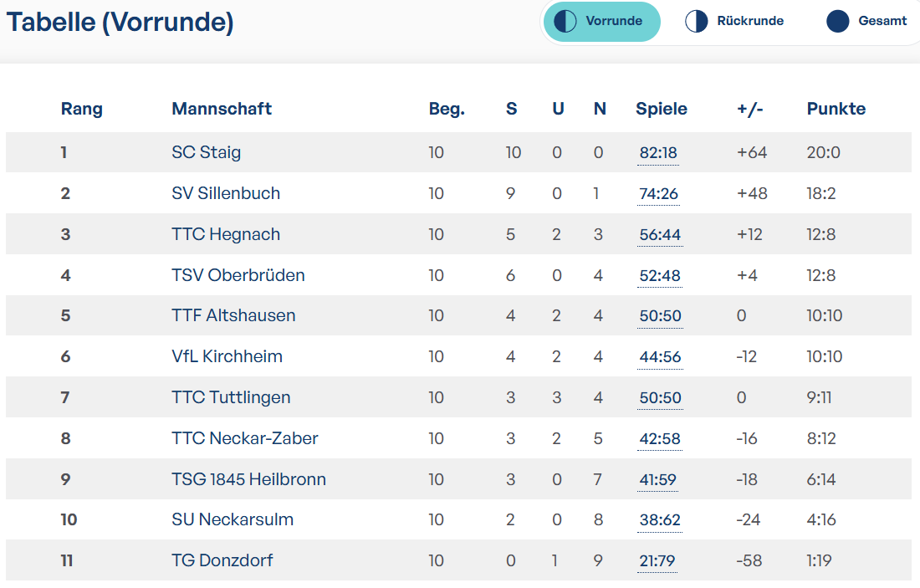Viewport: 920px width, 588px height.
Task: Click the half-filled icon beside Rückrunde
Action: [x=697, y=21]
